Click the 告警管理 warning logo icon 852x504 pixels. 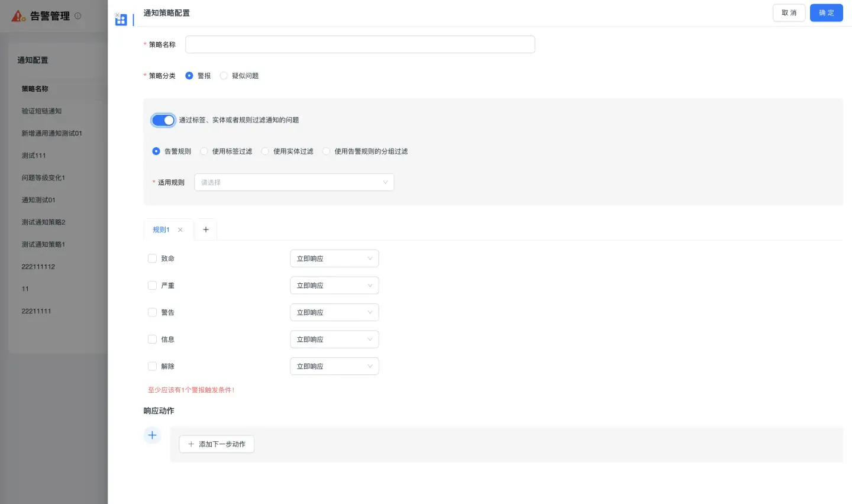[x=18, y=16]
